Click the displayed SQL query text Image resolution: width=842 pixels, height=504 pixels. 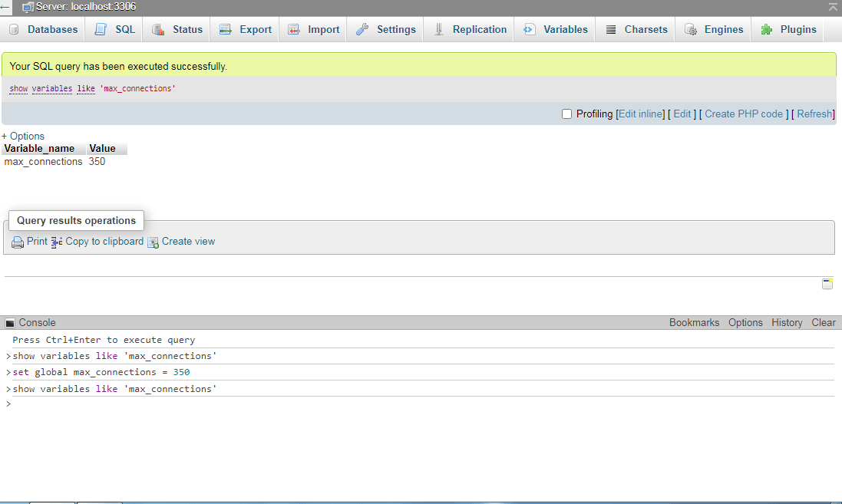tap(92, 88)
